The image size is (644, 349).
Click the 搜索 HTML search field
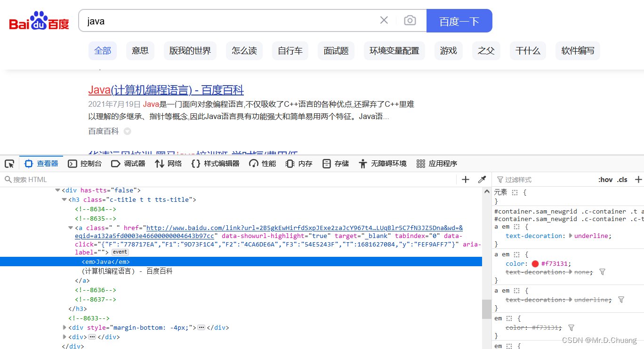click(228, 180)
